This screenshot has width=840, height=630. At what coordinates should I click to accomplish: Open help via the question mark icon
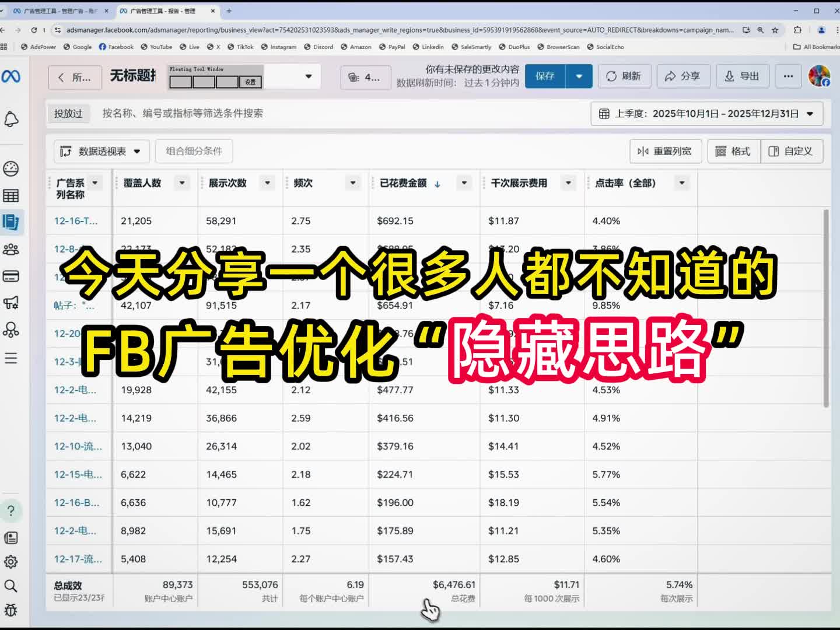pyautogui.click(x=12, y=511)
